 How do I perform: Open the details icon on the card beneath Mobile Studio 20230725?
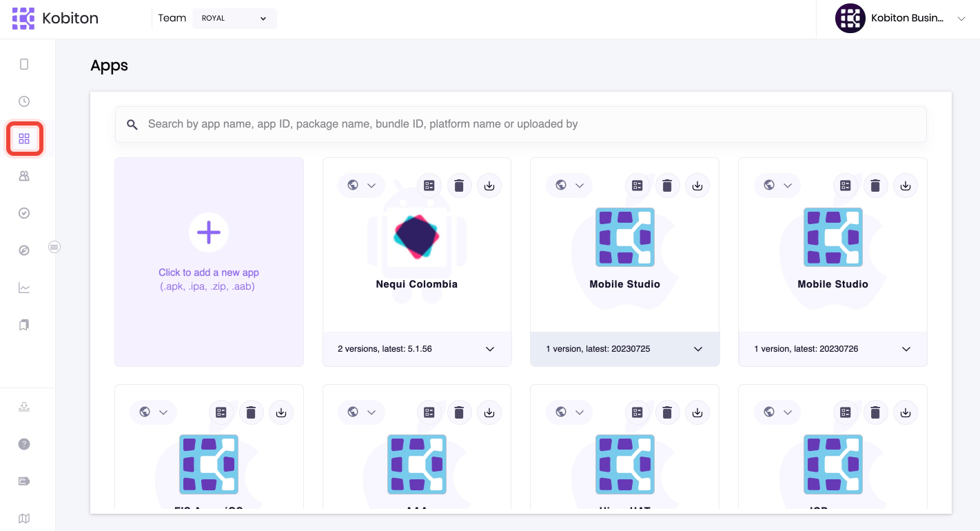tap(637, 412)
